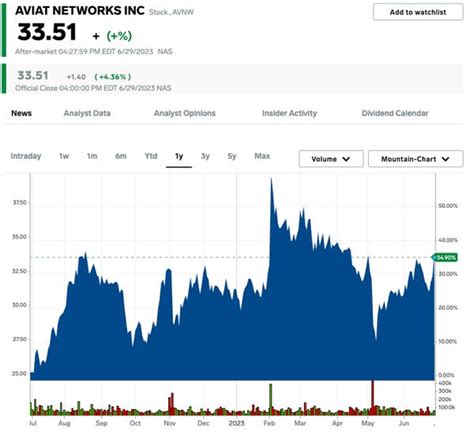Go to the Dividend Calendar tab
The width and height of the screenshot is (474, 439).
pos(395,113)
